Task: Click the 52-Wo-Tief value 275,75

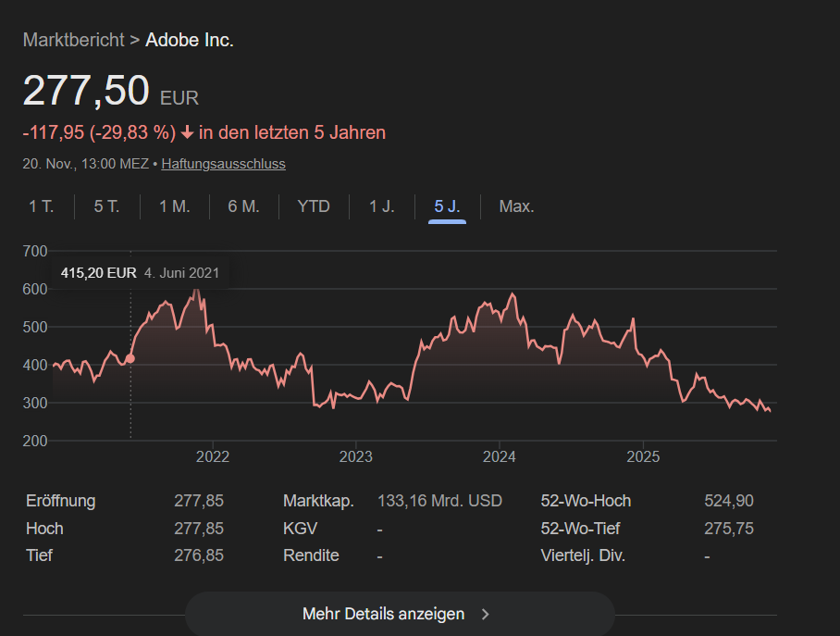Action: click(729, 529)
